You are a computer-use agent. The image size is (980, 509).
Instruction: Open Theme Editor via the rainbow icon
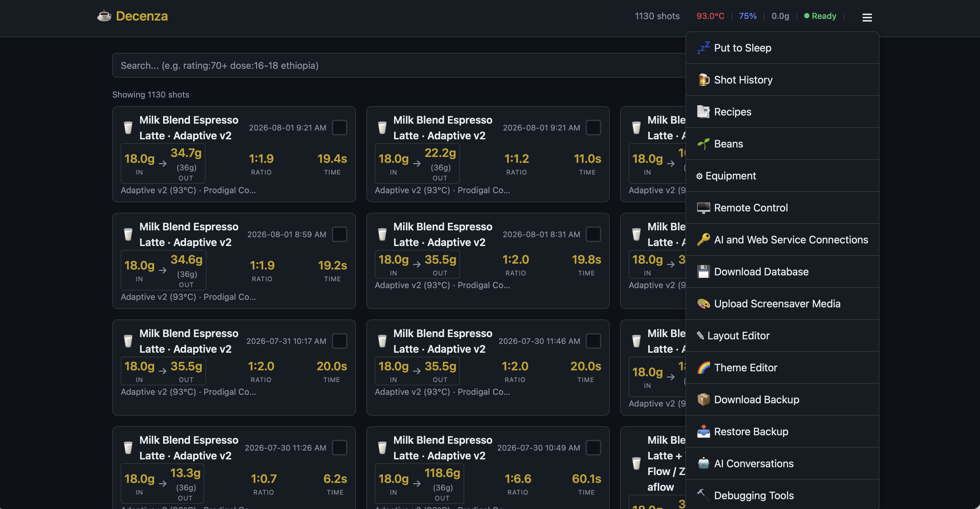pyautogui.click(x=703, y=367)
